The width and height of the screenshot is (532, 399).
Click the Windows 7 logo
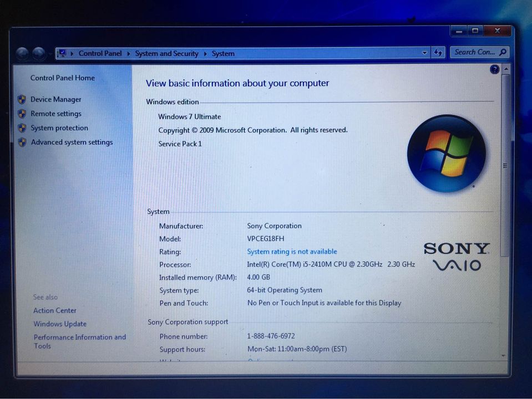(x=447, y=154)
